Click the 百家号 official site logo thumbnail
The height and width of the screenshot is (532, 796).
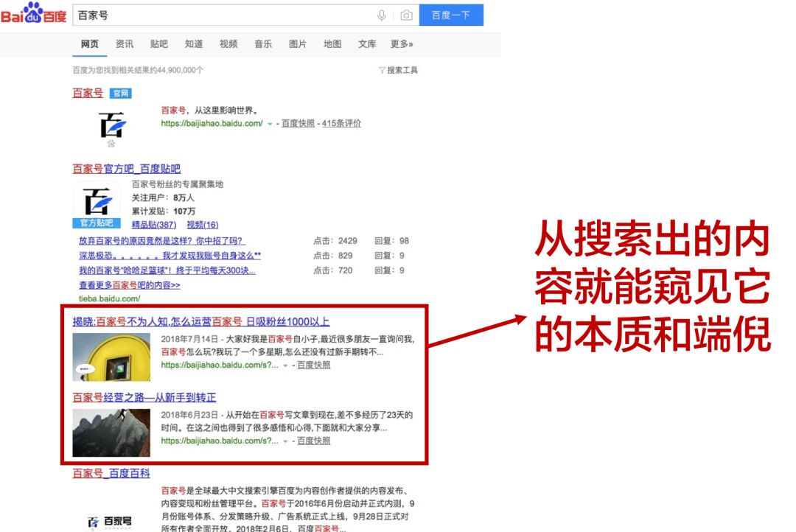click(x=112, y=125)
